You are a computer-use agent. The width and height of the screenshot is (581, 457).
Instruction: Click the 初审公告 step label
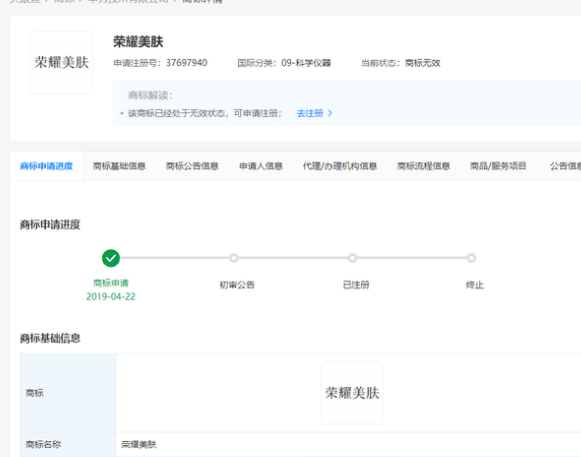pyautogui.click(x=237, y=285)
